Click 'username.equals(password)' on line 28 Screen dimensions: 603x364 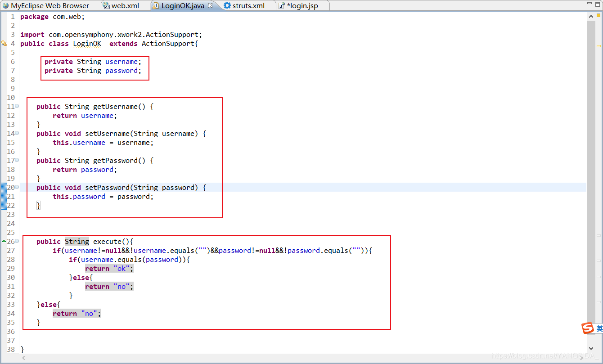click(130, 260)
